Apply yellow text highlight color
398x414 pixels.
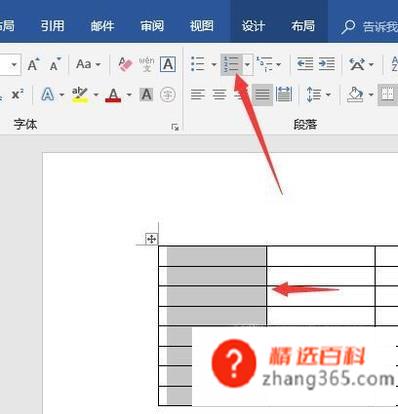[80, 95]
